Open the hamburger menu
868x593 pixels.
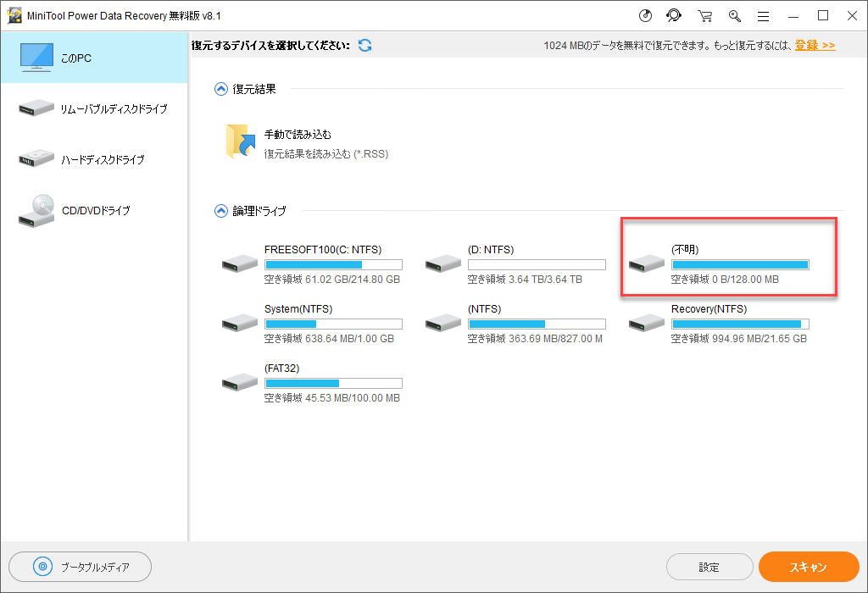[x=763, y=15]
